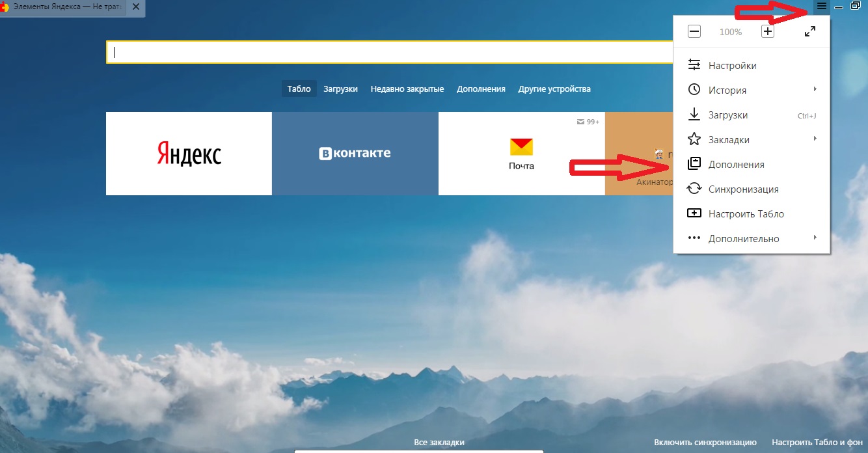Click the zoom out minus icon
868x453 pixels.
click(x=694, y=31)
